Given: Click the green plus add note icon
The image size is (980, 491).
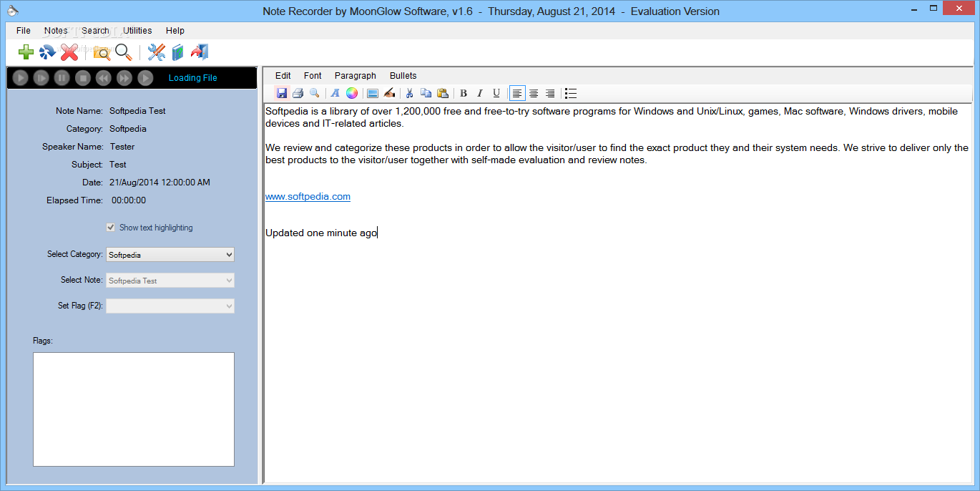Looking at the screenshot, I should (26, 52).
